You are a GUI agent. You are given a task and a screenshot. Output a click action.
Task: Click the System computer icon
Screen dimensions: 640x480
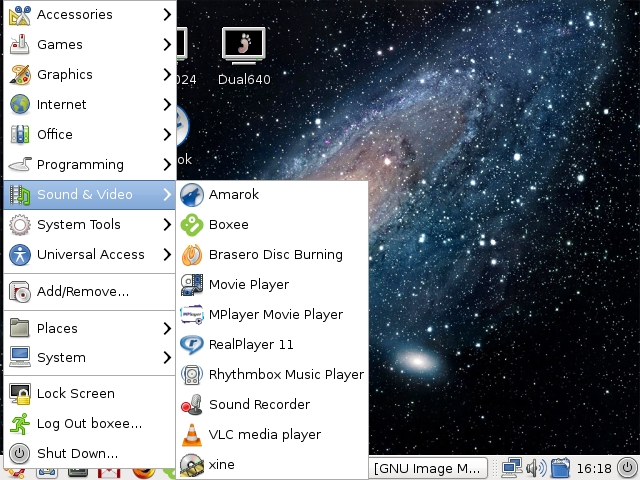click(x=20, y=358)
